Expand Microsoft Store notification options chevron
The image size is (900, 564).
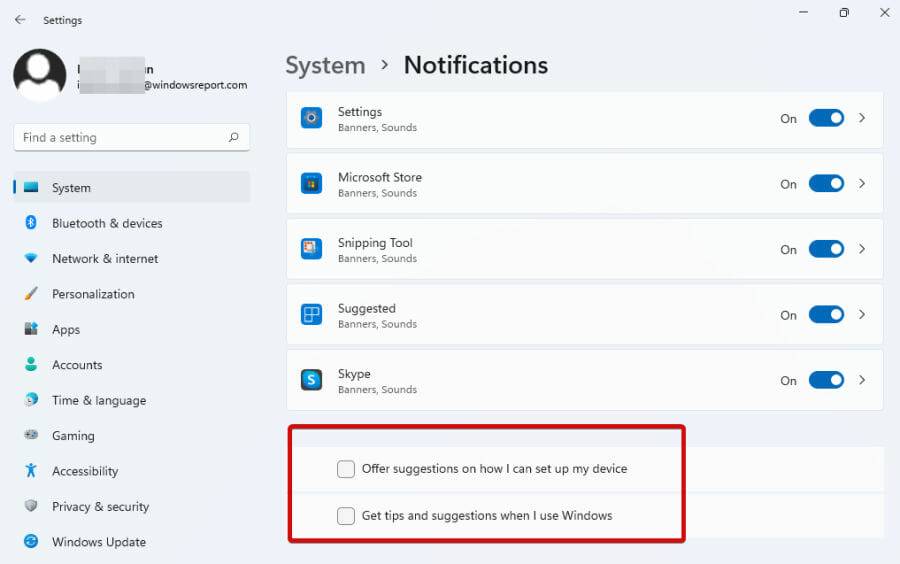[x=862, y=184]
